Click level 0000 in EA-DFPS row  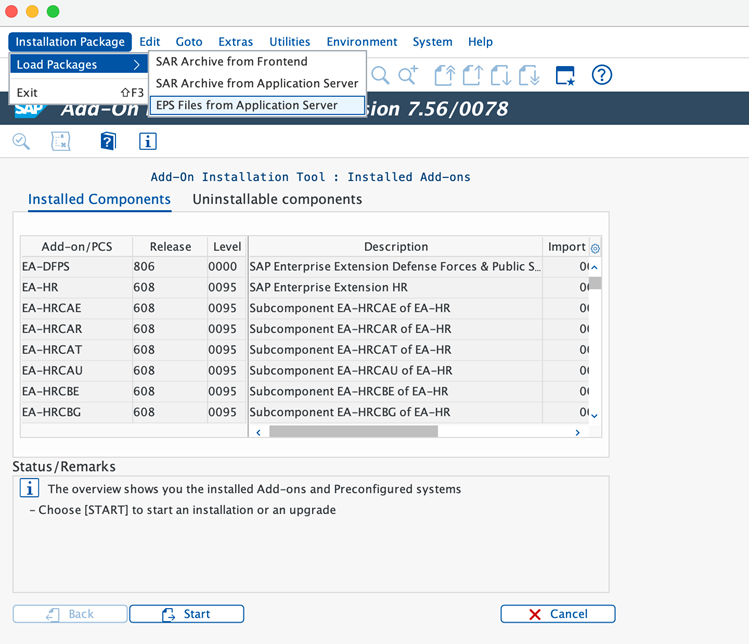click(227, 267)
